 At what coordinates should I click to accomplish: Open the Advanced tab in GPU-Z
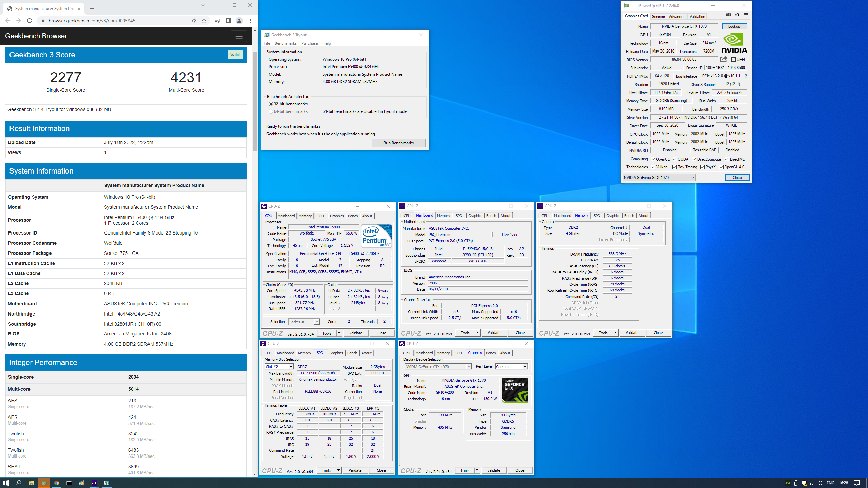[677, 16]
